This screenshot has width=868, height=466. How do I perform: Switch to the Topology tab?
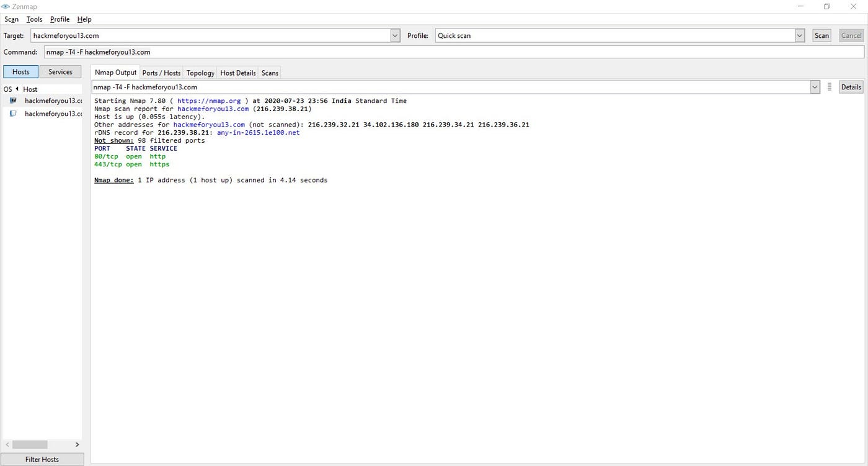pos(200,73)
